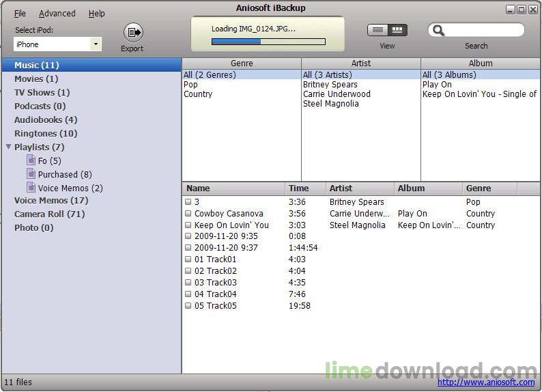Click the Purchased playlist file icon
542x392 pixels.
[x=31, y=174]
